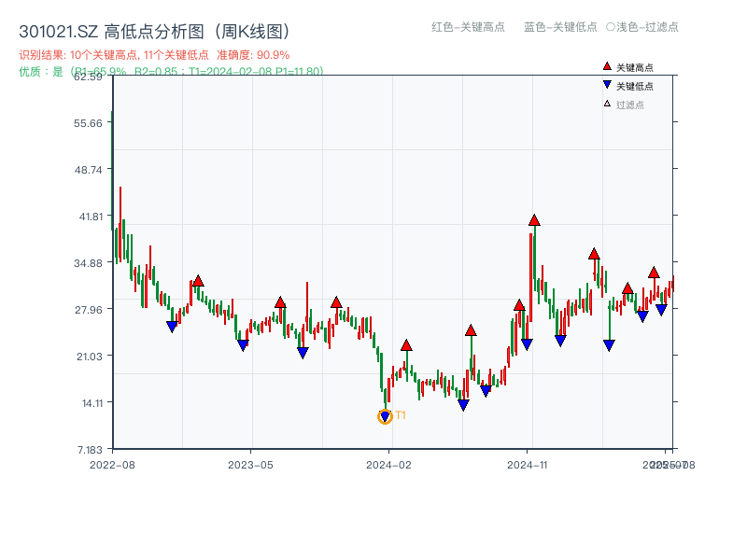
Task: Click the header text 蓝色-关键低点
Action: coord(560,27)
